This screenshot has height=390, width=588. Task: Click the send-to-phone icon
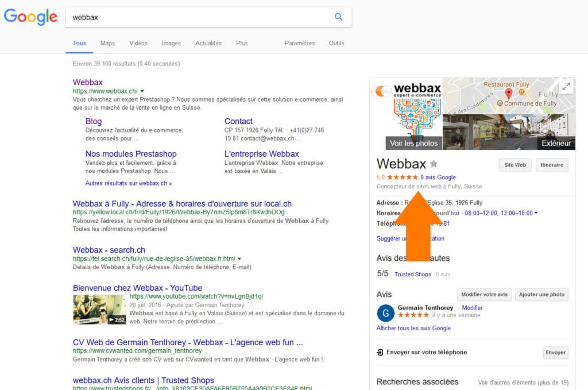380,352
